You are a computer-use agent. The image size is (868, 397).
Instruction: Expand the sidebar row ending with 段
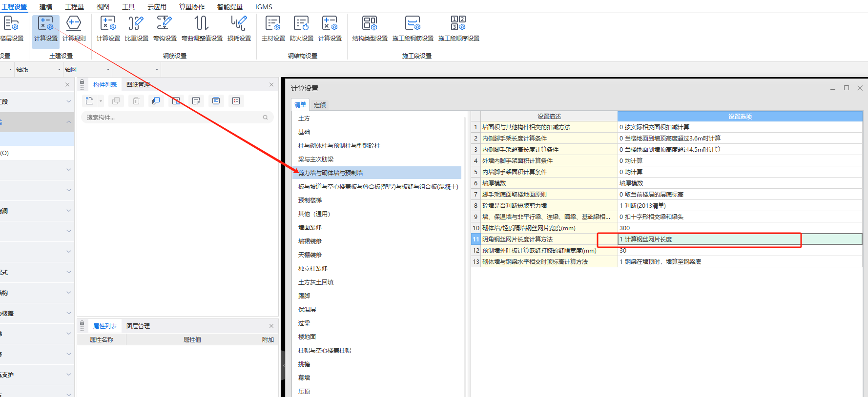69,101
